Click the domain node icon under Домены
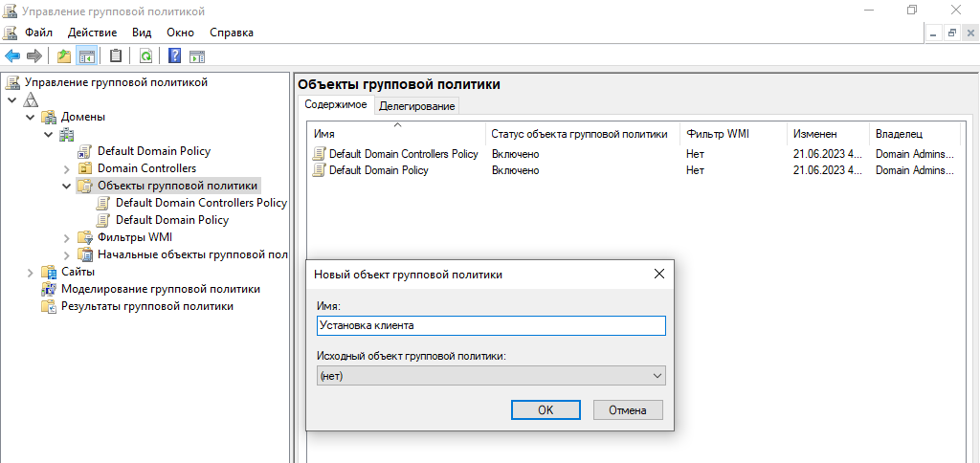This screenshot has width=980, height=463. point(66,134)
